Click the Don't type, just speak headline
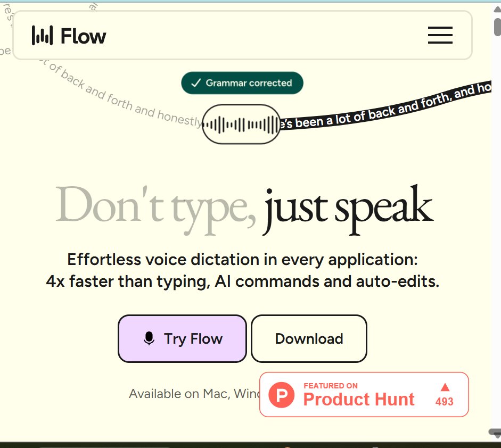Viewport: 501px width, 448px height. (x=245, y=209)
